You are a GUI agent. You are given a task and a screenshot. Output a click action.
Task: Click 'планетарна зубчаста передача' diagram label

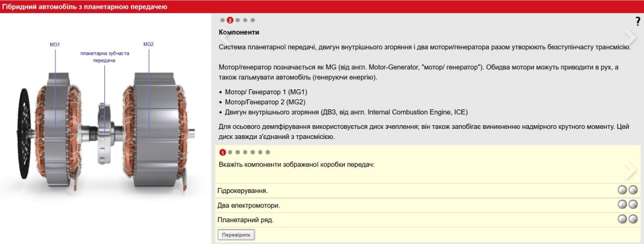click(104, 57)
